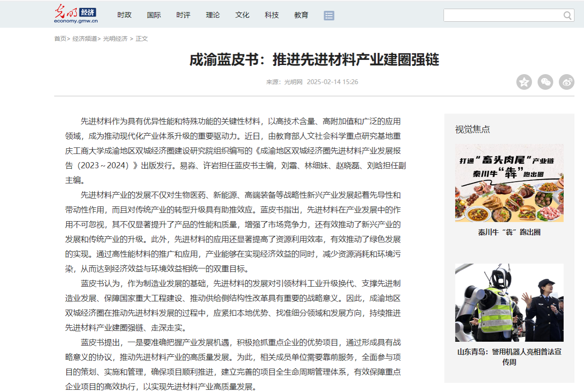584x392 pixels.
Task: Click the magnifier search icon
Action: pos(567,16)
